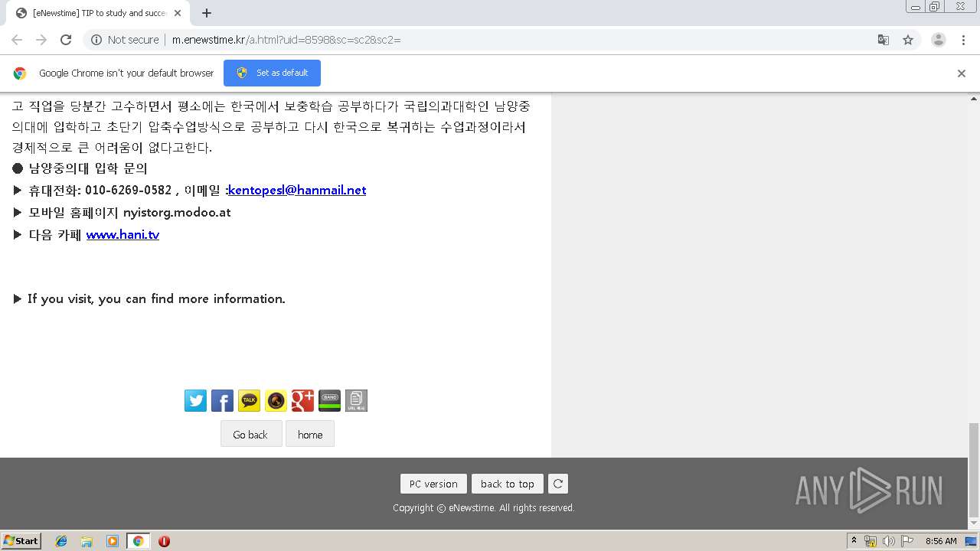Click the Go back button
Viewport: 980px width, 551px height.
pos(251,434)
